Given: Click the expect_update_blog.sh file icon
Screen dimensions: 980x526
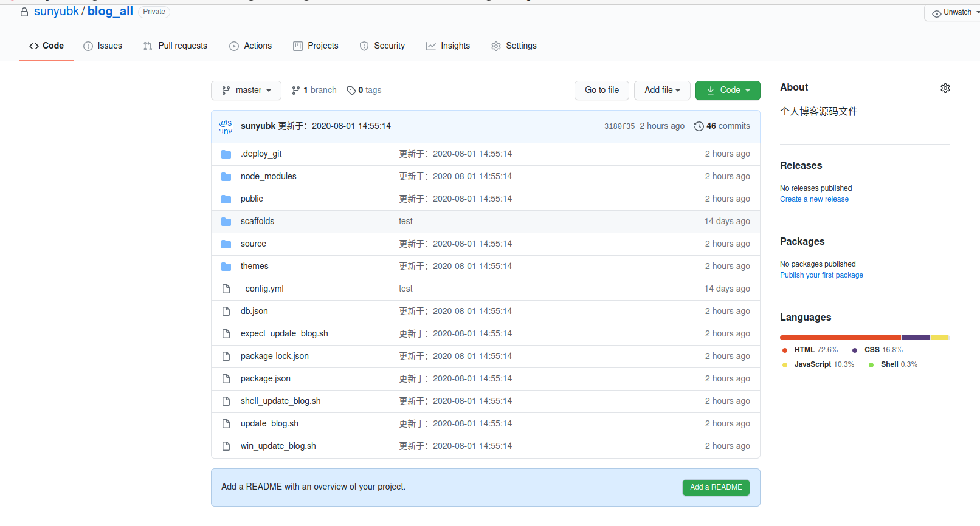Looking at the screenshot, I should tap(226, 334).
